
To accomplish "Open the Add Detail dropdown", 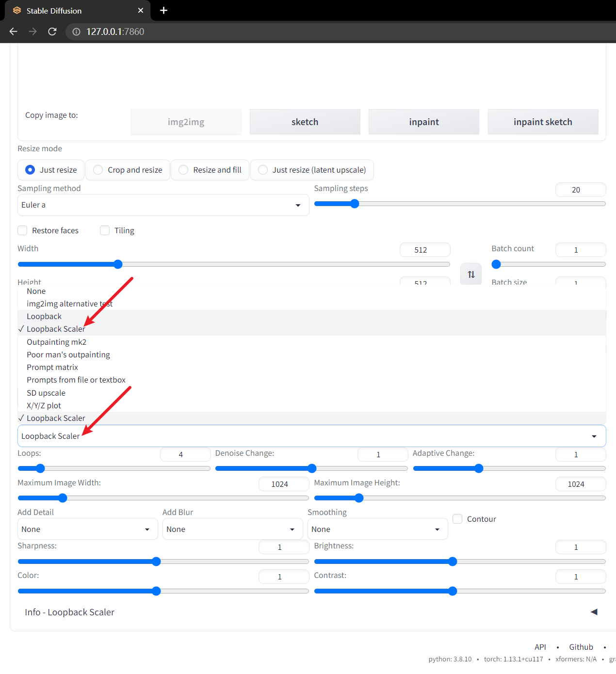I will click(x=88, y=529).
